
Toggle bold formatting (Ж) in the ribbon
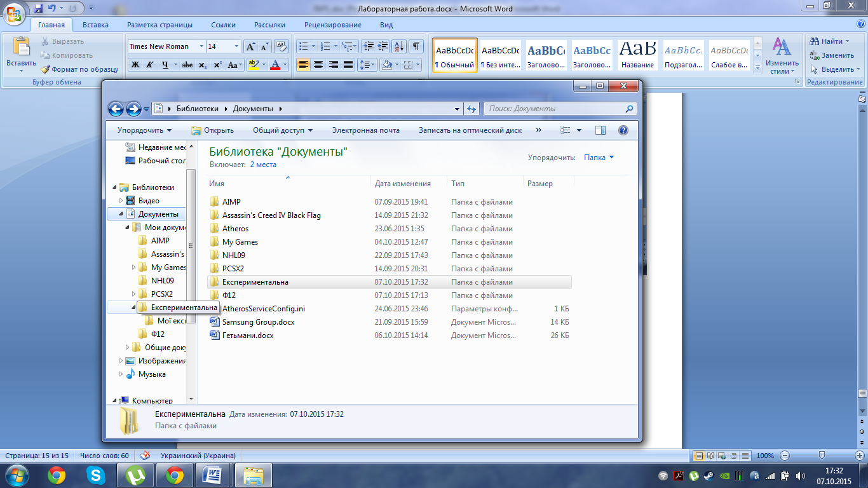[x=135, y=65]
